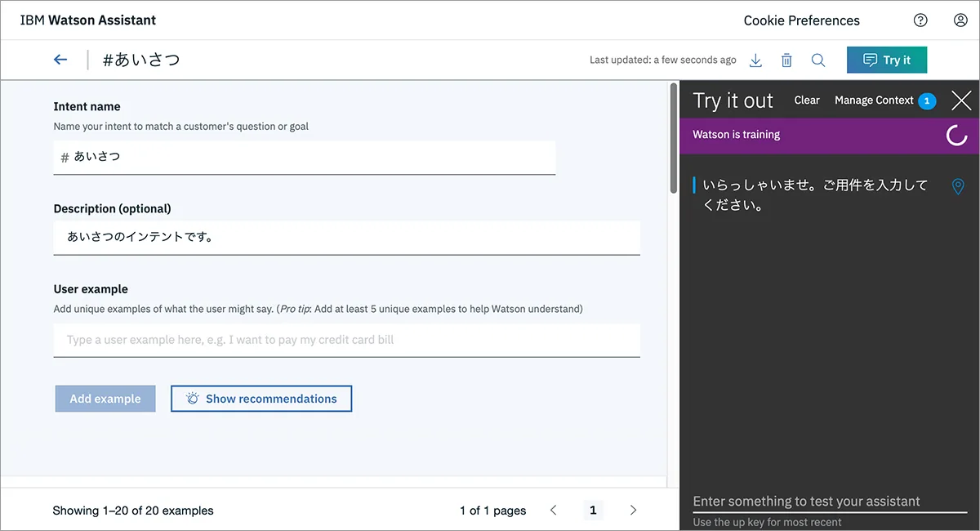Screen dimensions: 980x531
Task: Close the Try it out panel
Action: point(961,100)
